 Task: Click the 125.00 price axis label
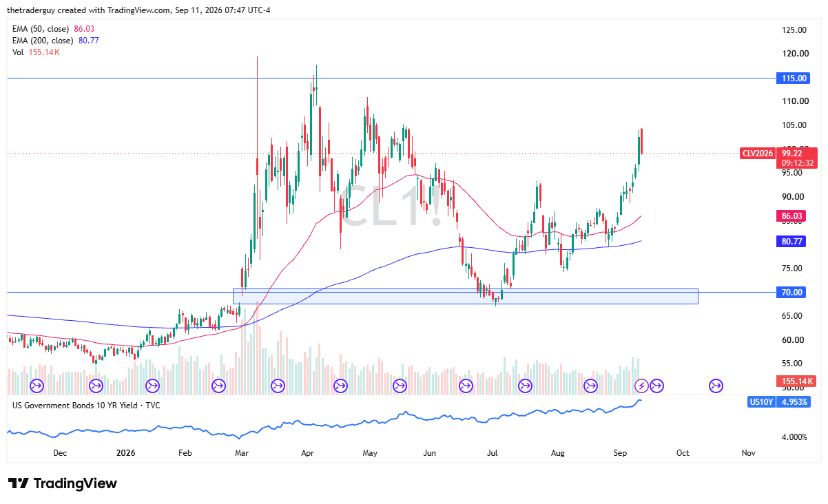[x=794, y=30]
